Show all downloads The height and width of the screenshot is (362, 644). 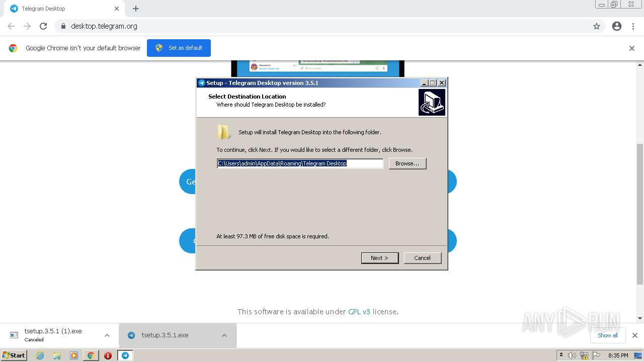608,335
